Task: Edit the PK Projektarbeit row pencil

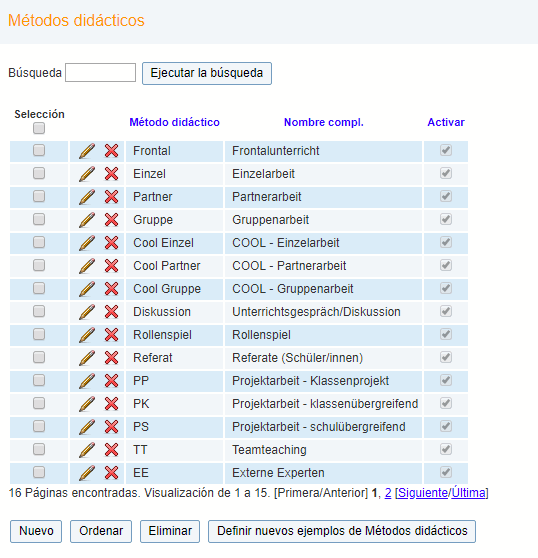Action: pos(87,404)
